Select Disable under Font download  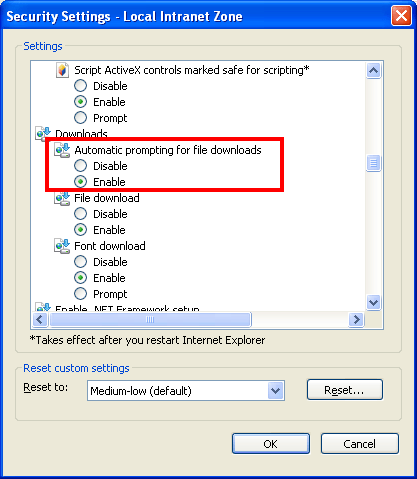click(x=80, y=262)
